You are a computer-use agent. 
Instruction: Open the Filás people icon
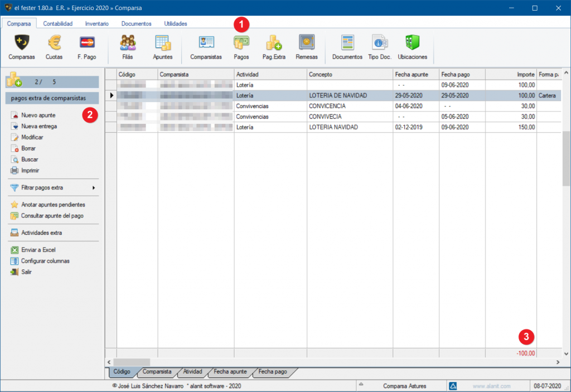pos(128,43)
